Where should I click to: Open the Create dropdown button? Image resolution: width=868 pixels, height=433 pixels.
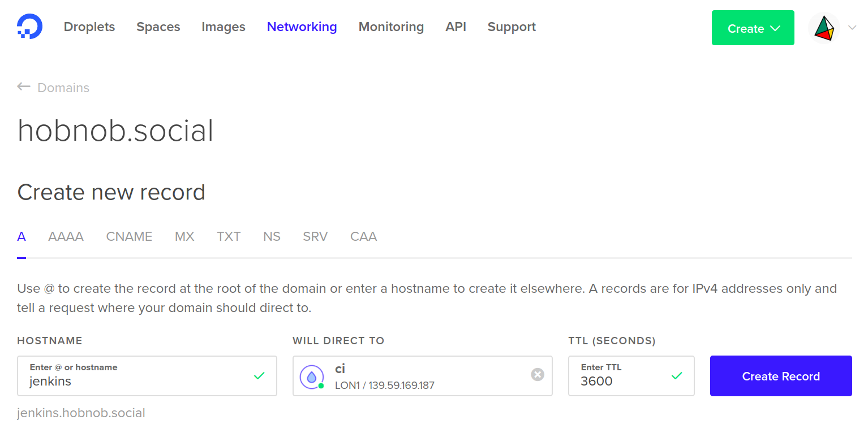(x=753, y=28)
